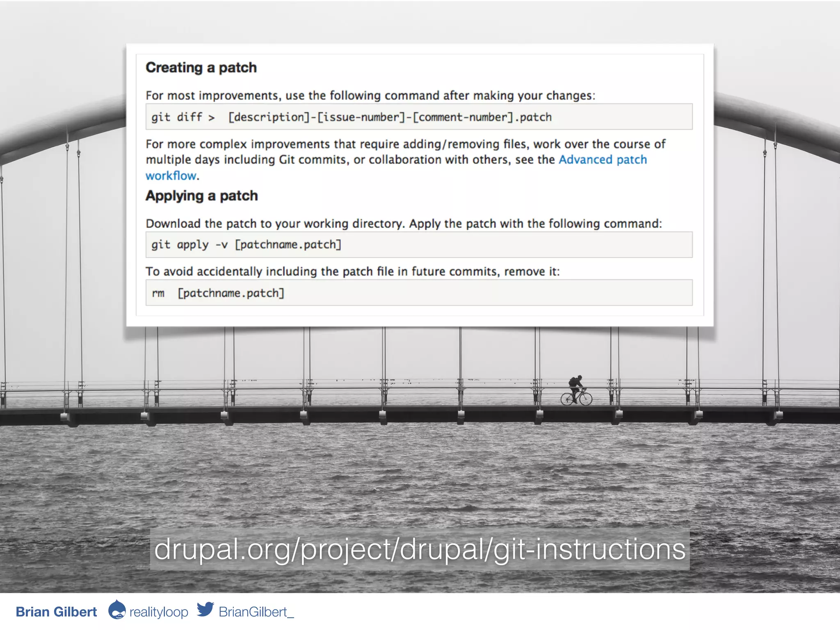Click the Brian Gilbert name in footer

56,612
